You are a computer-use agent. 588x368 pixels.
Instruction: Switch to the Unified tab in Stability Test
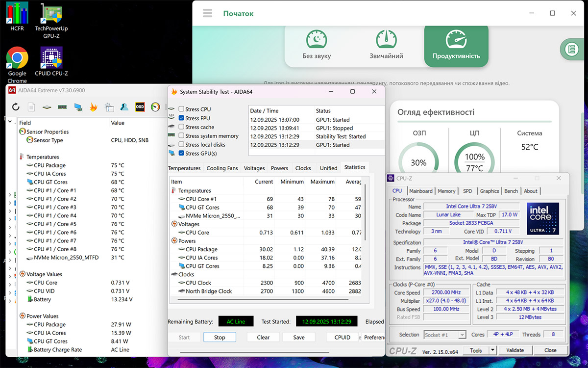[x=328, y=168]
